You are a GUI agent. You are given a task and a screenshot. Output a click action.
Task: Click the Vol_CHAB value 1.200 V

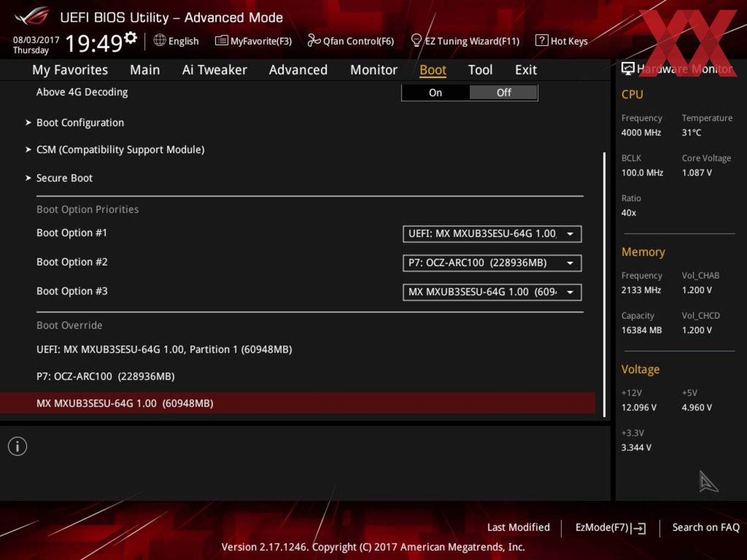(x=697, y=290)
